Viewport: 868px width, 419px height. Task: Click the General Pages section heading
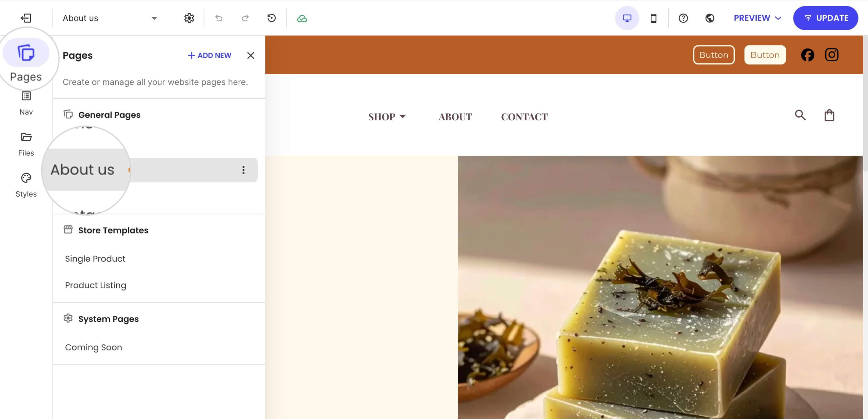coord(109,115)
